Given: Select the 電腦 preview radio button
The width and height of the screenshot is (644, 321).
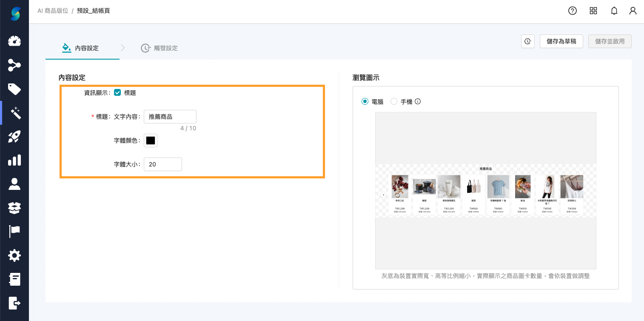Looking at the screenshot, I should (x=365, y=102).
